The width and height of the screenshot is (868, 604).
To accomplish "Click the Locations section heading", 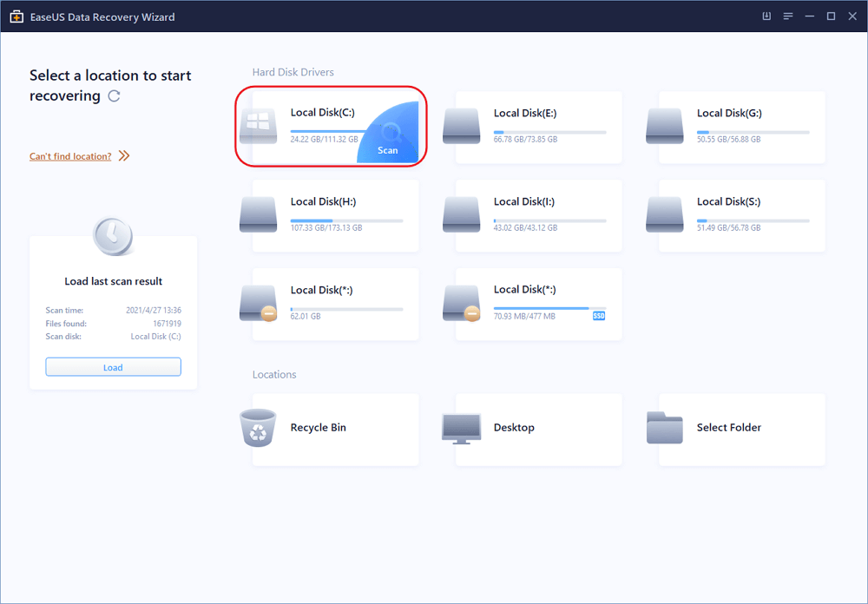I will point(274,375).
